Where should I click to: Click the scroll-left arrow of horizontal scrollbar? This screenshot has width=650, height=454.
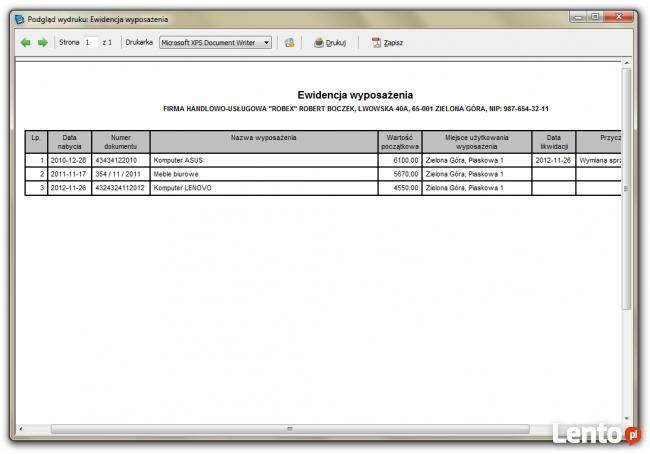(21, 428)
